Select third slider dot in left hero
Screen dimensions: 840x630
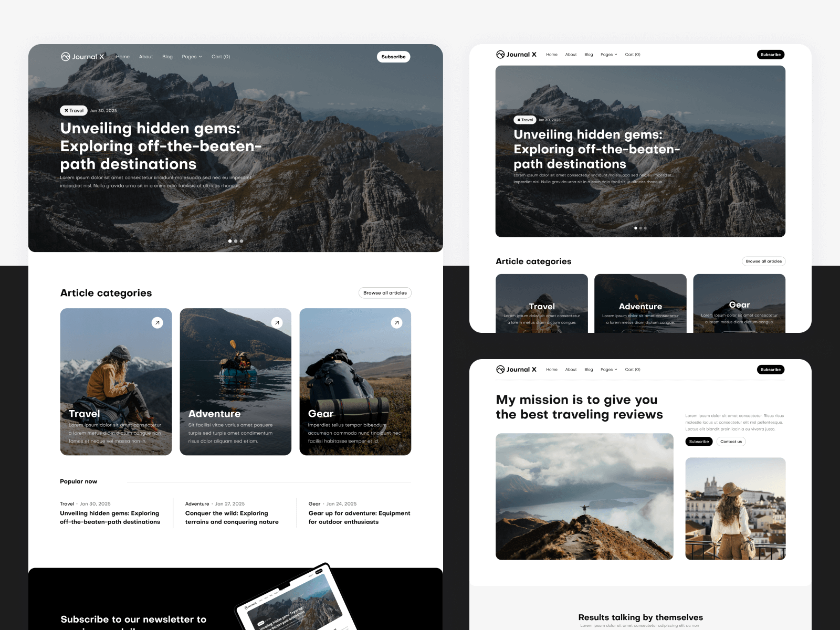tap(241, 241)
